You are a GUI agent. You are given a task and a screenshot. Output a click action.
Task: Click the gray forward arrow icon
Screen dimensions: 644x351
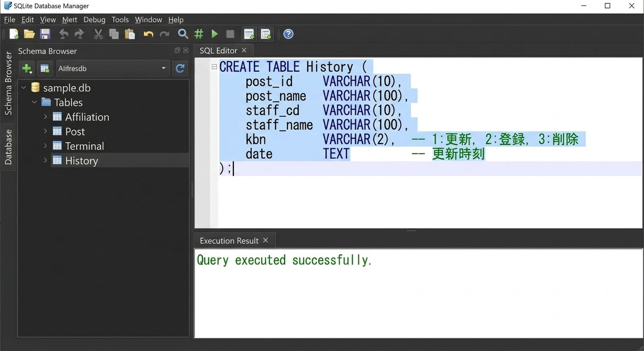pyautogui.click(x=79, y=34)
